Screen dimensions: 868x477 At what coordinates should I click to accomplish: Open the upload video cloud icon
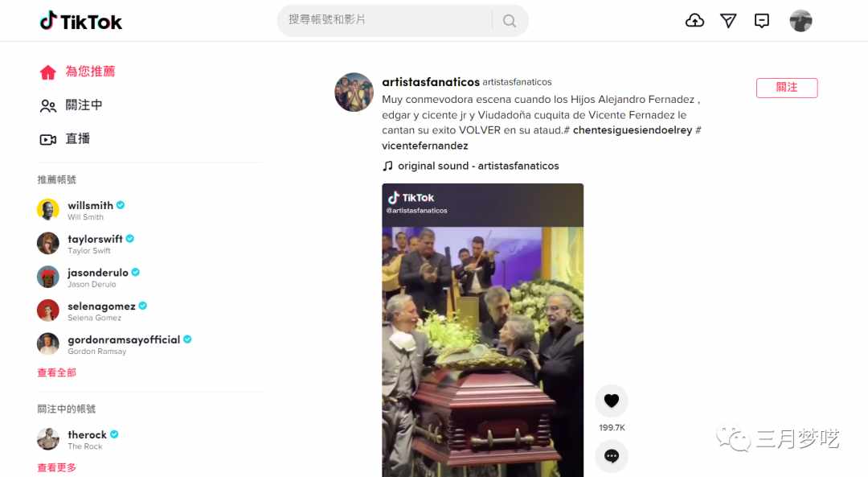(694, 21)
